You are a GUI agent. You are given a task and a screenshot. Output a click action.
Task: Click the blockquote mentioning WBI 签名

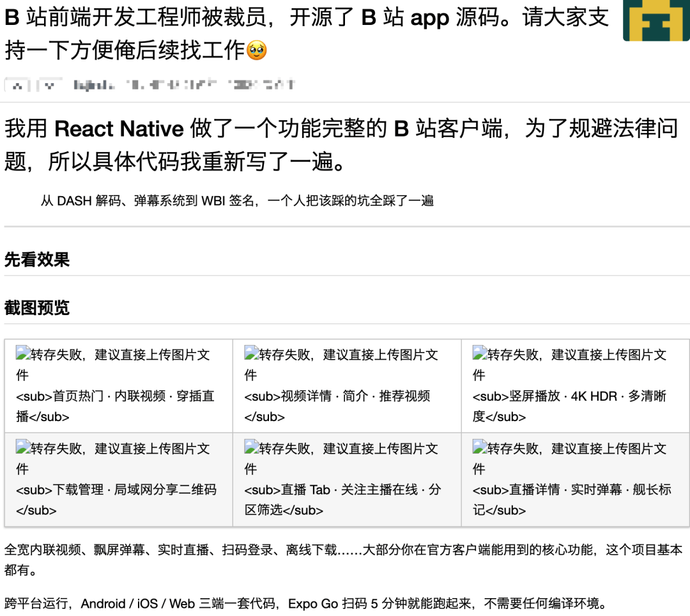click(236, 201)
